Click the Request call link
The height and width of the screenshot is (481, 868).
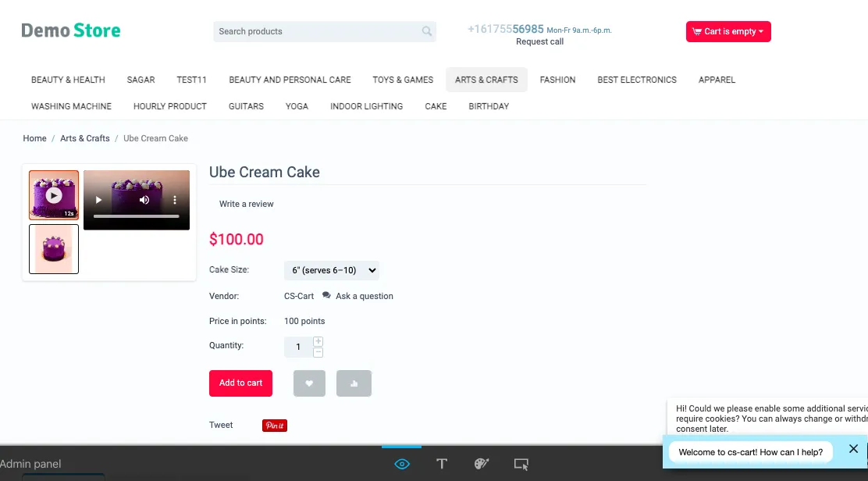click(x=539, y=41)
